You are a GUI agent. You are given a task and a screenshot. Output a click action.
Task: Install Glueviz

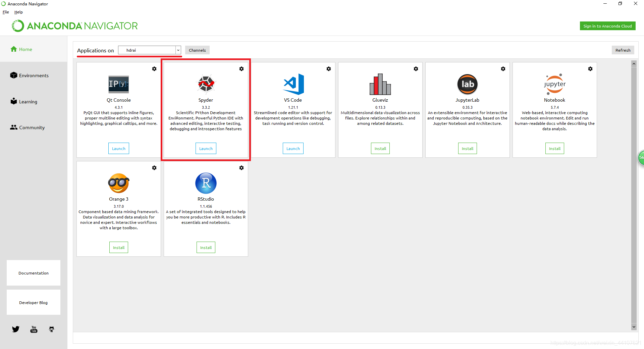[380, 149]
